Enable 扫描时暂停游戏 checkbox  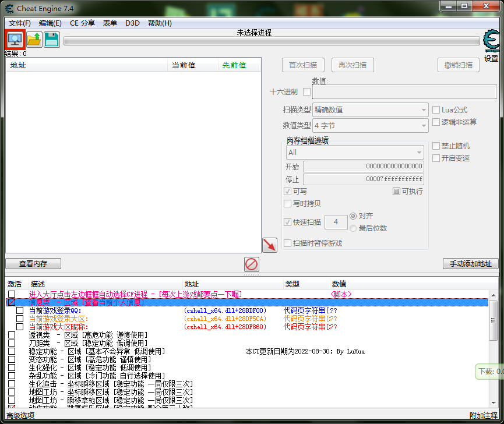point(288,243)
